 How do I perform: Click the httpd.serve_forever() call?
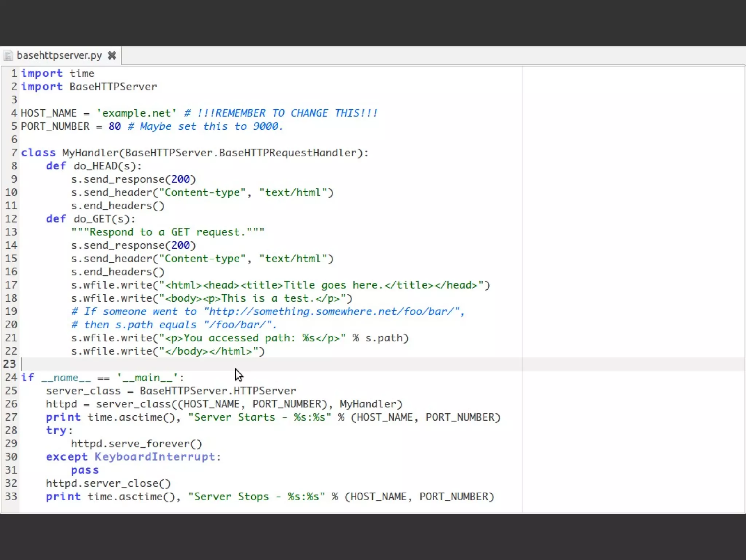coord(136,444)
